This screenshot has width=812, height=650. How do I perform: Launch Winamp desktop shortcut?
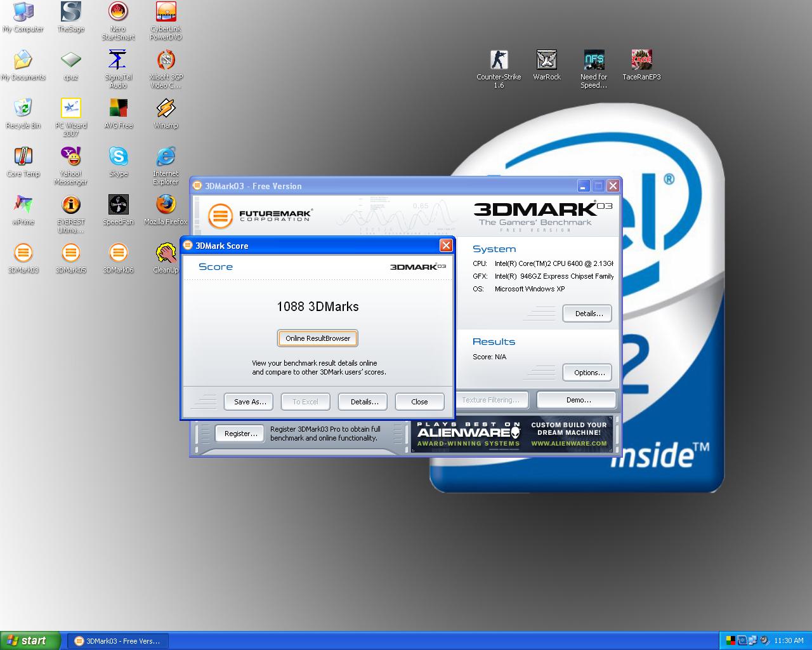pos(166,114)
